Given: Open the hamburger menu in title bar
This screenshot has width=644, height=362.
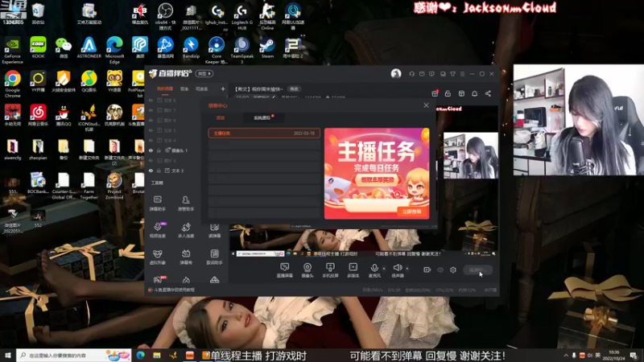Looking at the screenshot, I should point(462,74).
